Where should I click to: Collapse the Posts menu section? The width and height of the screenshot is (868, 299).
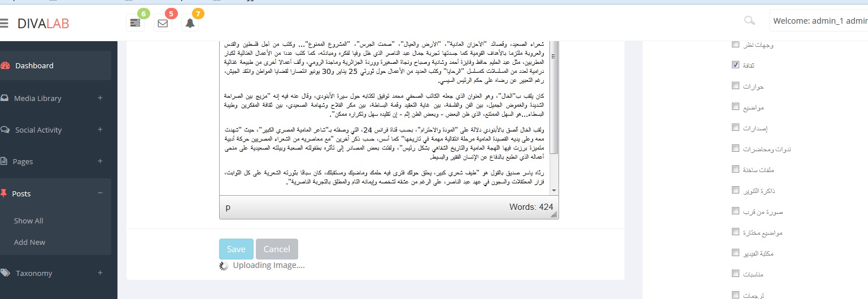tap(100, 193)
